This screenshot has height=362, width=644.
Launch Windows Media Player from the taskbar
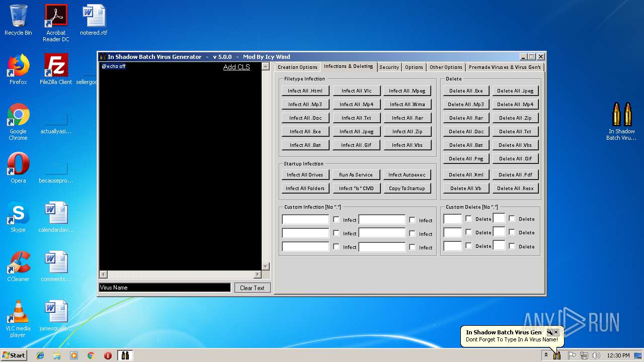74,355
